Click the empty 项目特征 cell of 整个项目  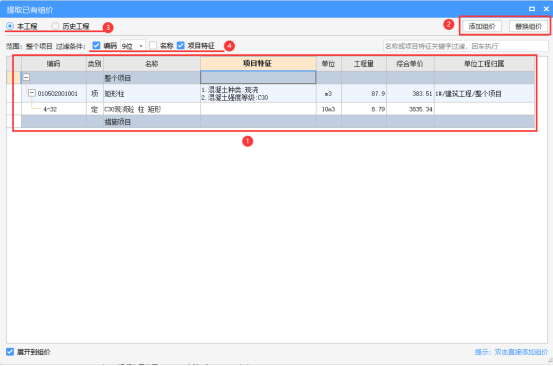point(258,78)
